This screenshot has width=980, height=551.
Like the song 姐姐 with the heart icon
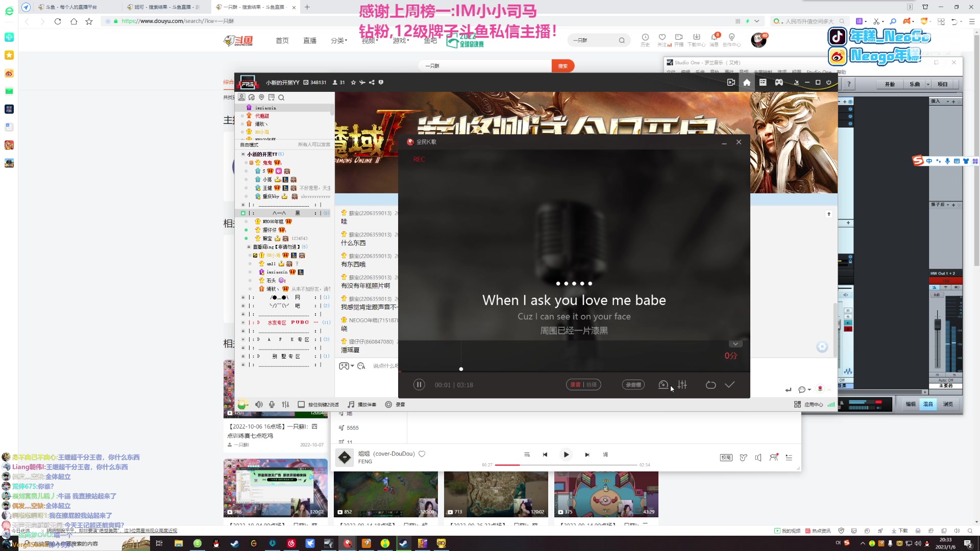422,454
